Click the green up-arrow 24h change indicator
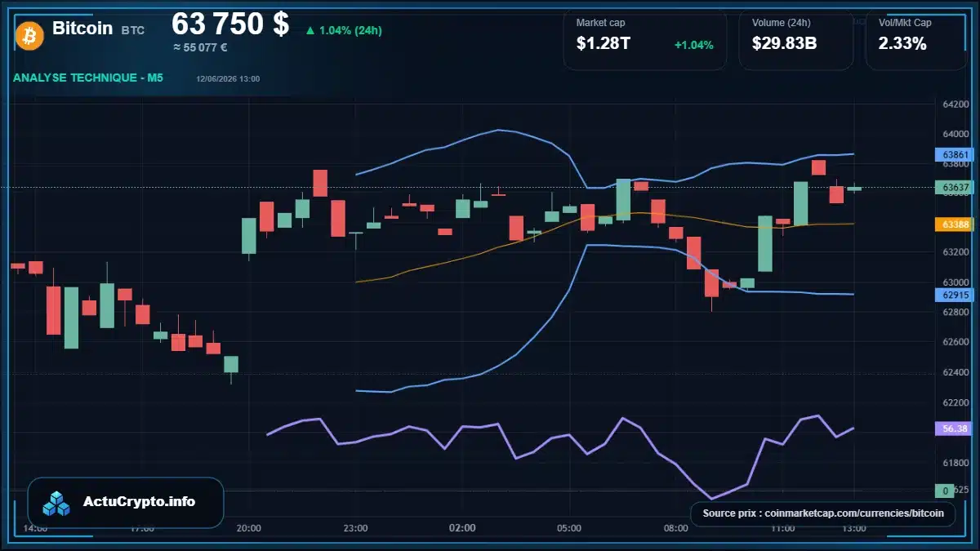 pyautogui.click(x=310, y=31)
